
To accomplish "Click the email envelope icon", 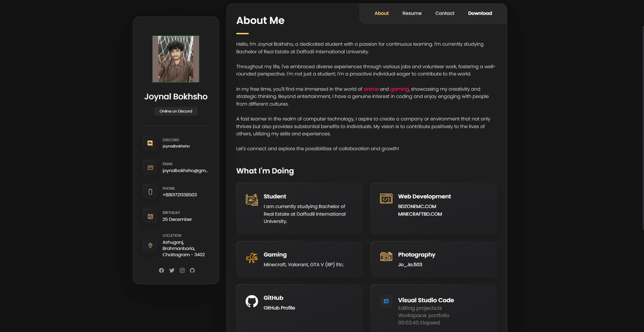I will tap(150, 168).
